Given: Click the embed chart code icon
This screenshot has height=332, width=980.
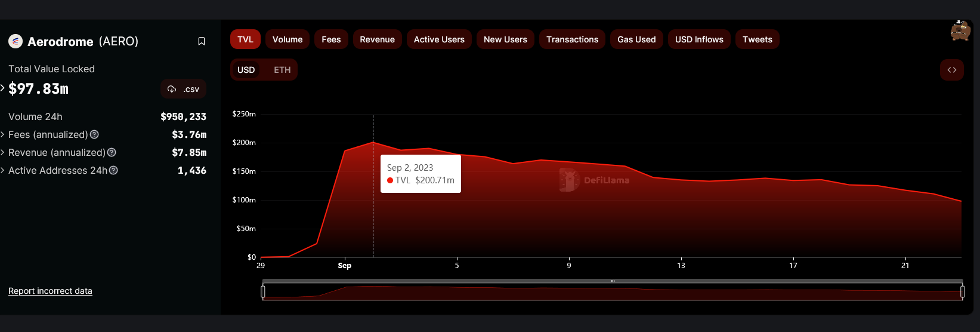Looking at the screenshot, I should (951, 70).
